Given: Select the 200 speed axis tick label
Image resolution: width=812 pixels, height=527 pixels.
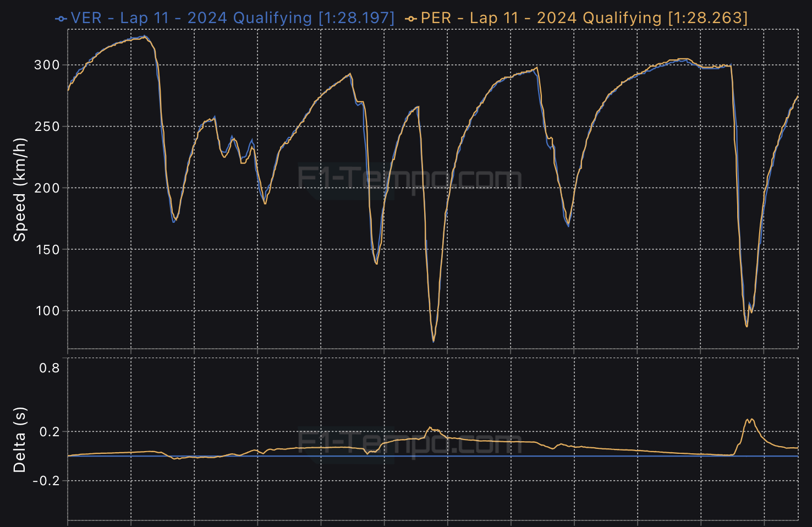Looking at the screenshot, I should click(x=47, y=188).
